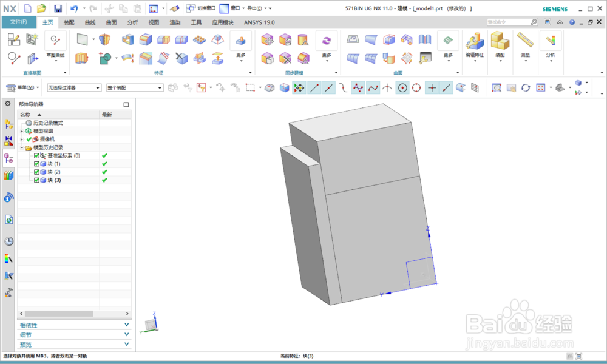
Task: Open the History clock sidebar icon
Action: pos(8,241)
